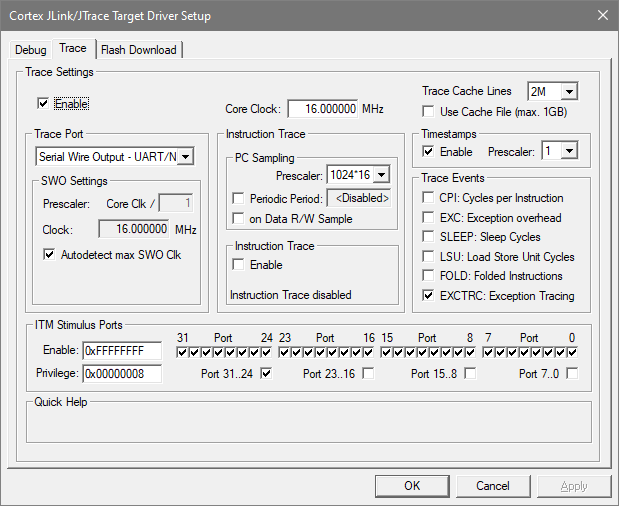
Task: Check FOLD: Folded Instructions
Action: click(428, 275)
